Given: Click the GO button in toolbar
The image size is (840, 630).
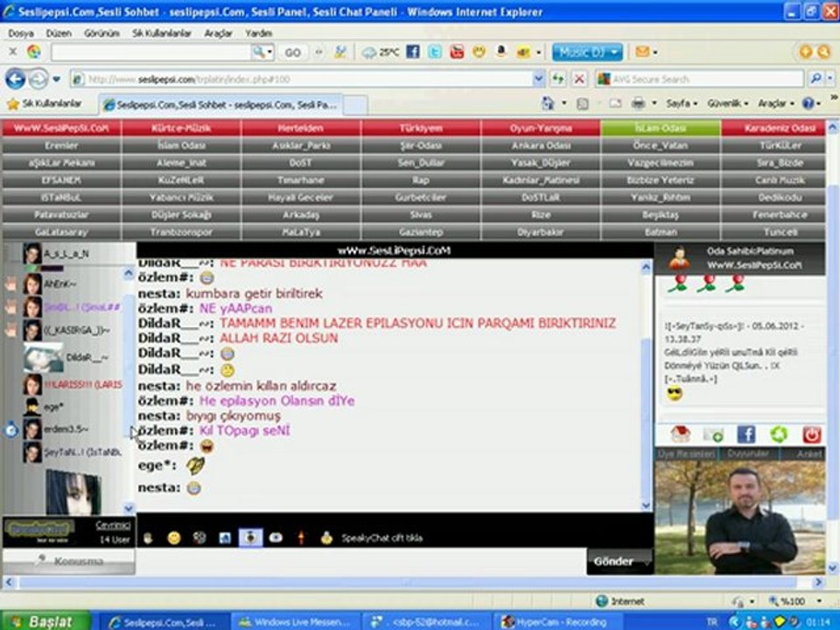Looking at the screenshot, I should click(x=292, y=52).
